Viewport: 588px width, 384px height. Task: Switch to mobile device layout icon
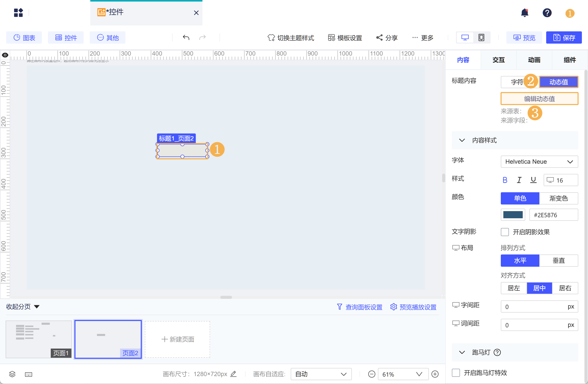(x=481, y=37)
